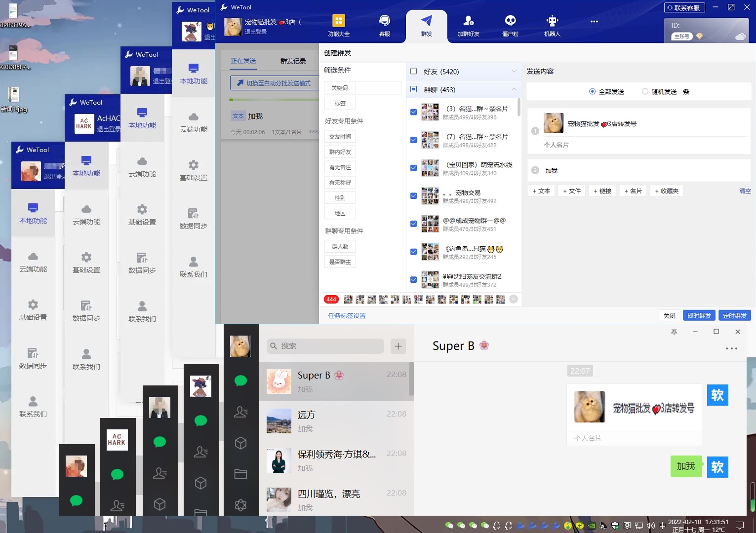Select the 新闻1.jpg desktop file
756x533 pixels.
[13, 100]
